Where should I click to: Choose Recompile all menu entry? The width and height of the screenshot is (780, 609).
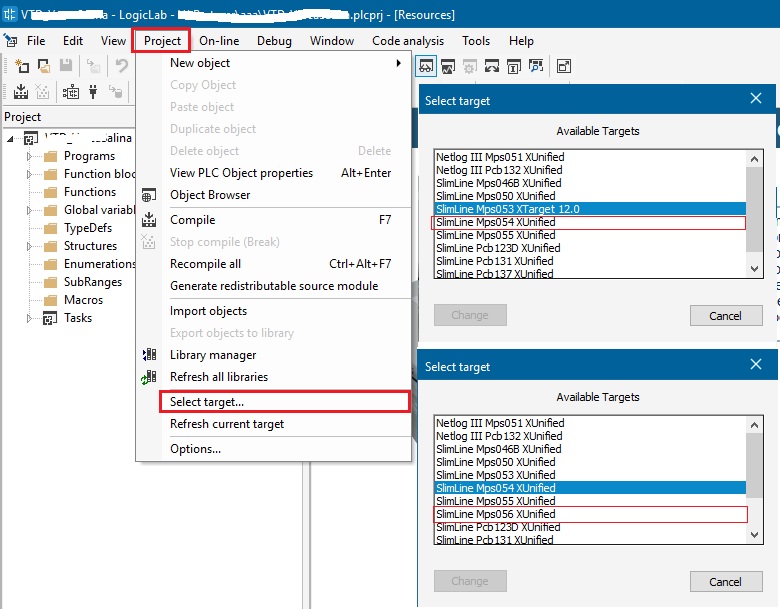pos(274,264)
